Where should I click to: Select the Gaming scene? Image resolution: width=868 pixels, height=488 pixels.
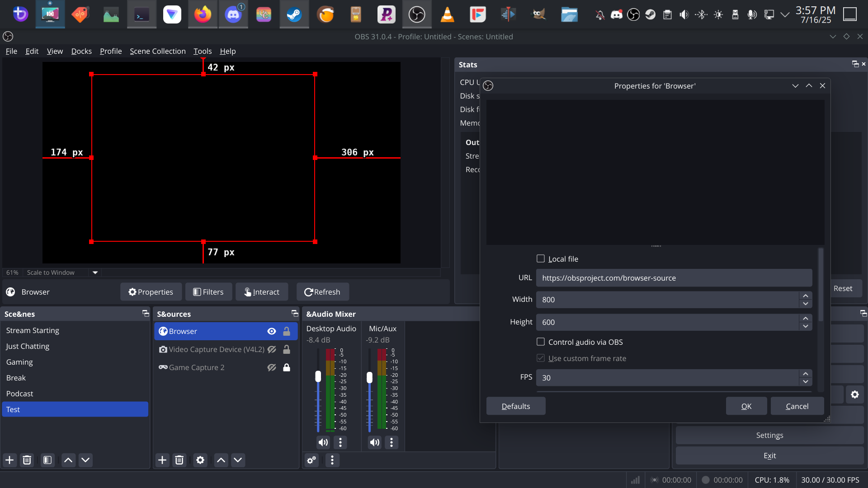pos(75,362)
